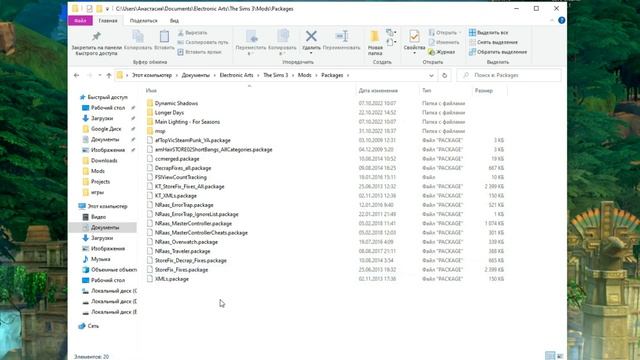Click Документы in the breadcrumb path
Viewport: 640px width, 360px height.
[196, 75]
